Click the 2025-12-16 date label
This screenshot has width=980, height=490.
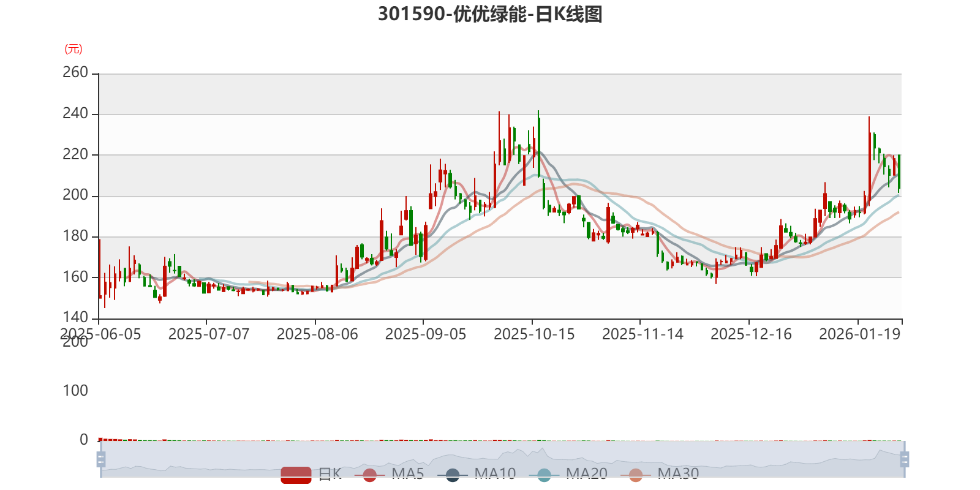click(x=751, y=334)
